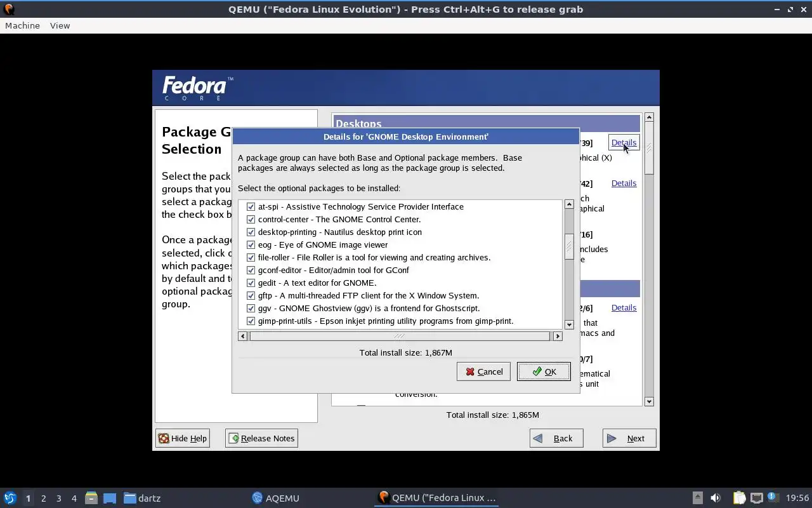Click down arrow of package list scrollbar
The height and width of the screenshot is (508, 812).
[x=569, y=324]
